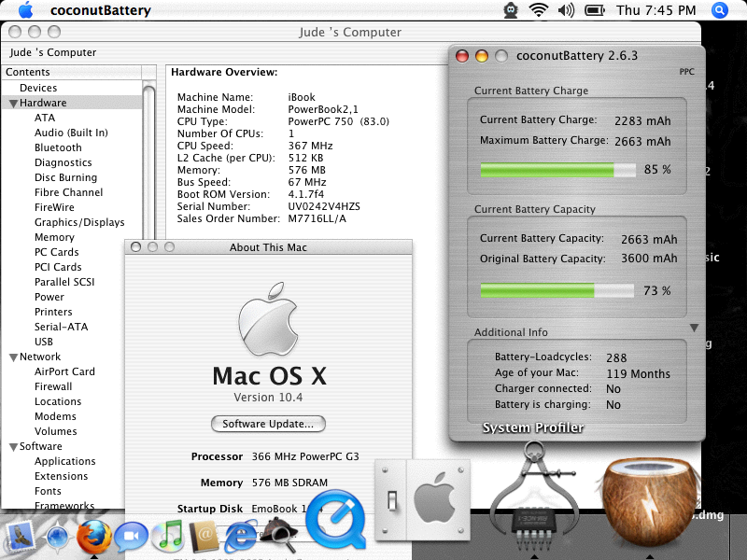Open Address Book in the Dock
Screen dimensions: 747x560
tap(204, 538)
